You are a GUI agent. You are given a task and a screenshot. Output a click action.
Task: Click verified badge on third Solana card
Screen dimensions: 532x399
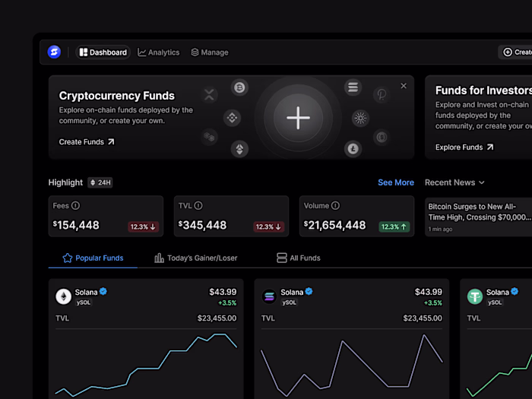(x=515, y=291)
